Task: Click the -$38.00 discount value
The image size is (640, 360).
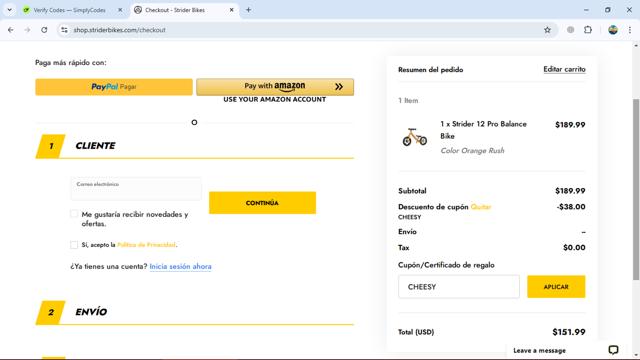Action: click(571, 207)
